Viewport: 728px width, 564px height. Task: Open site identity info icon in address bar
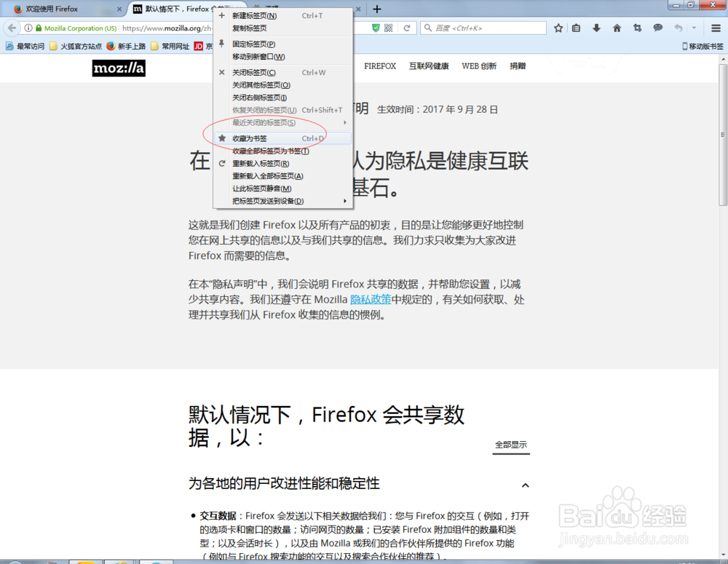point(28,28)
